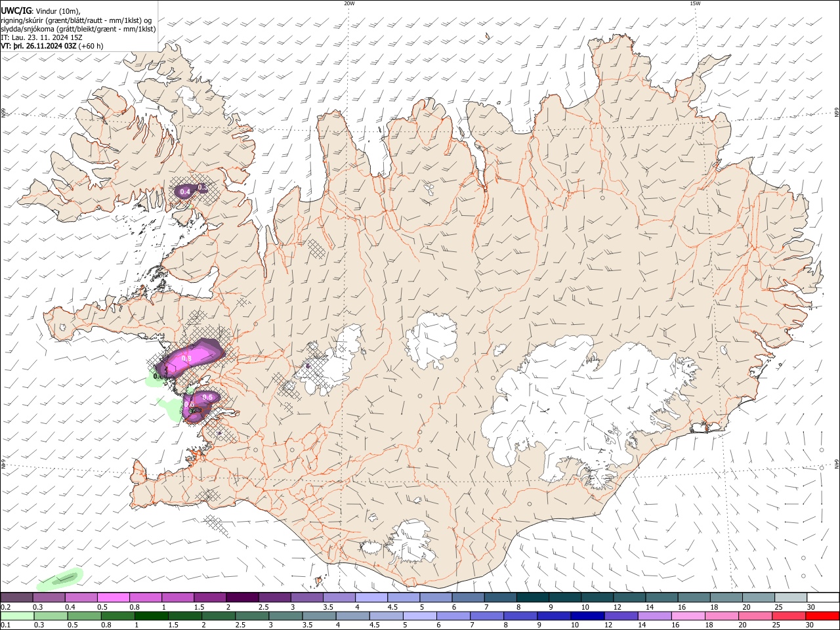The width and height of the screenshot is (840, 630).
Task: Select the "IT: Lau. 23. 11. 2024 15Z" text
Action: pos(42,37)
